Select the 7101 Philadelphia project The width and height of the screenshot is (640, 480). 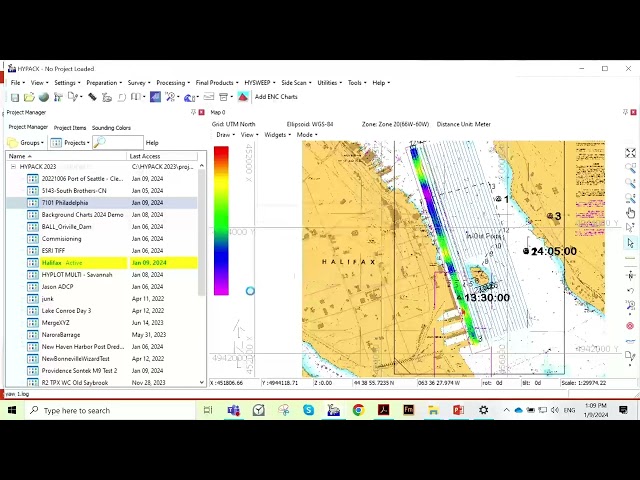102,203
